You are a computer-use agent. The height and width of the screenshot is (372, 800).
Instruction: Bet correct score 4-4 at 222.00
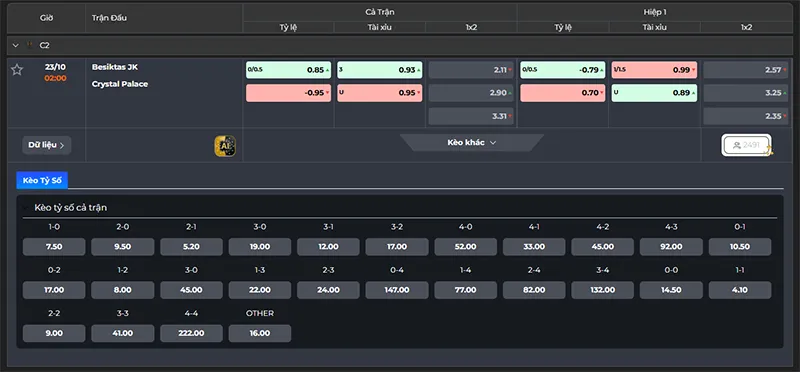click(191, 333)
